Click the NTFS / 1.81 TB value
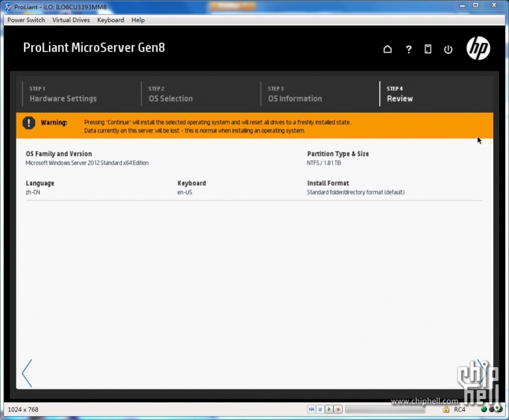The image size is (509, 420). 324,163
